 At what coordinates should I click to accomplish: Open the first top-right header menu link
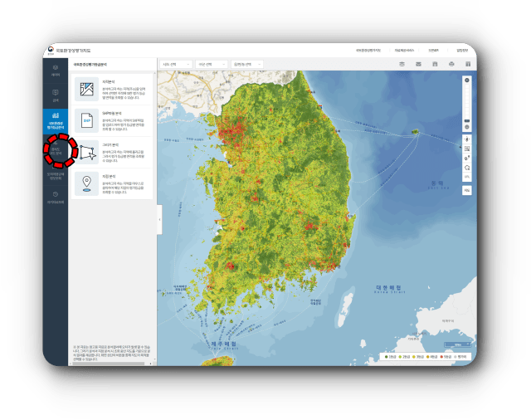pos(368,51)
